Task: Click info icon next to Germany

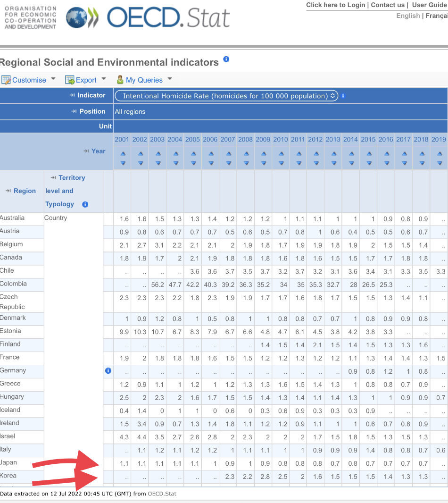Action: [x=108, y=371]
